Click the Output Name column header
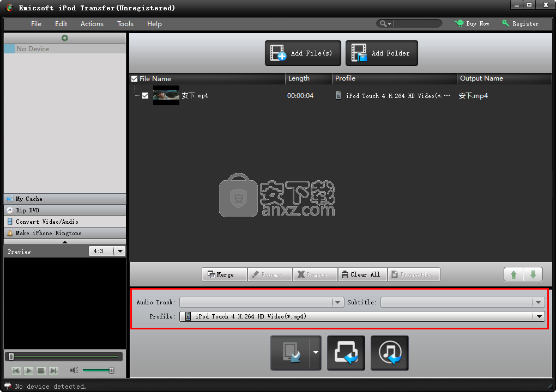Image resolution: width=556 pixels, height=392 pixels. (504, 78)
